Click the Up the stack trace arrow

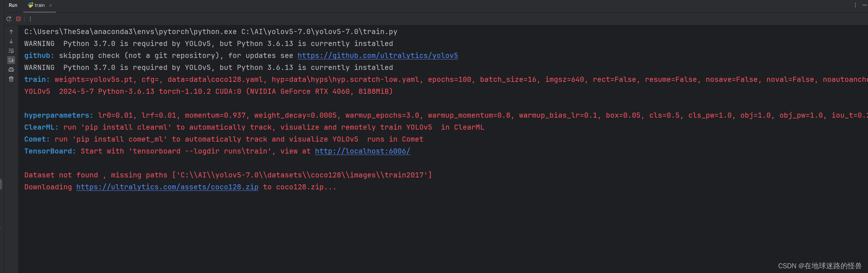11,32
